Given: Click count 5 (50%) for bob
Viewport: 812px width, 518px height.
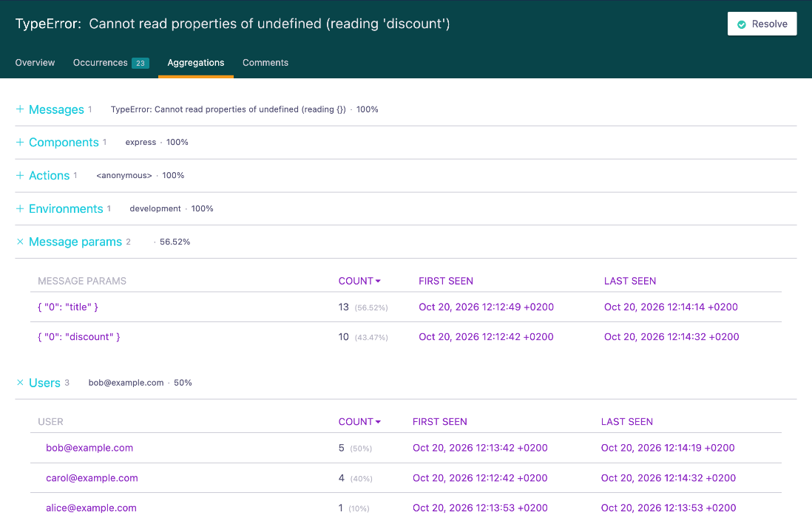Looking at the screenshot, I should tap(355, 448).
